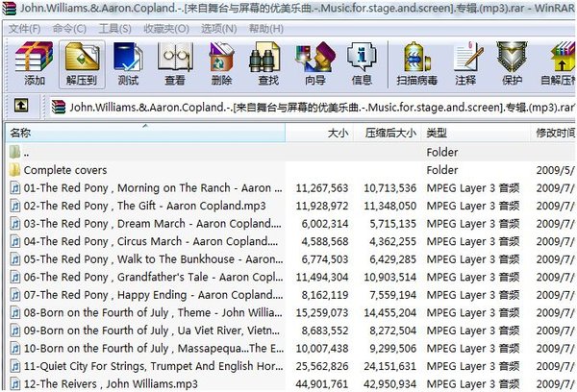
Task: Click packed size value 10,903,514
Action: pyautogui.click(x=390, y=278)
